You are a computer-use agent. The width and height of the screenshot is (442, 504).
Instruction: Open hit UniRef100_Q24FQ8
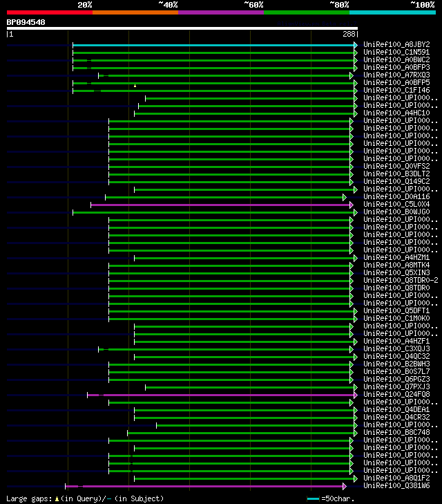click(x=396, y=394)
